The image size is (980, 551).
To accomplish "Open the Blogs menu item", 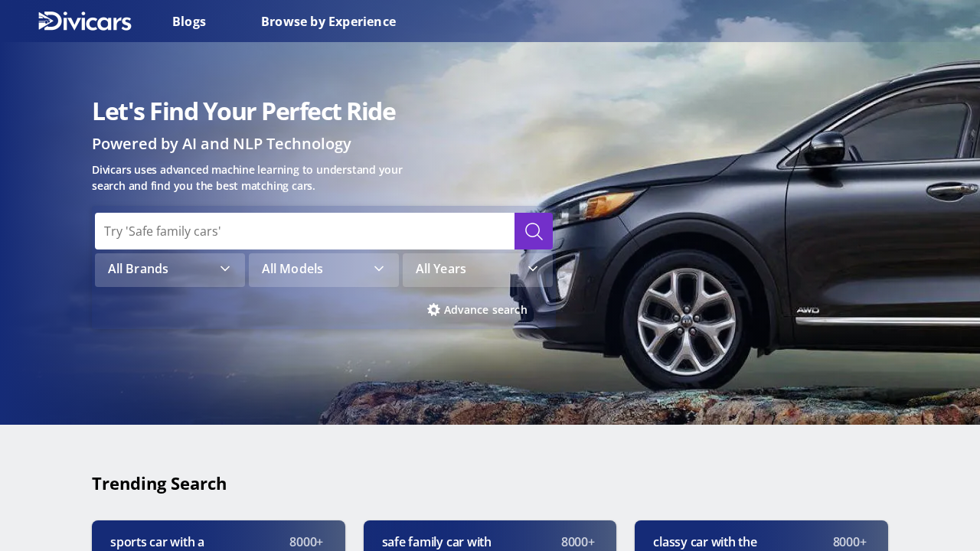I will click(189, 21).
